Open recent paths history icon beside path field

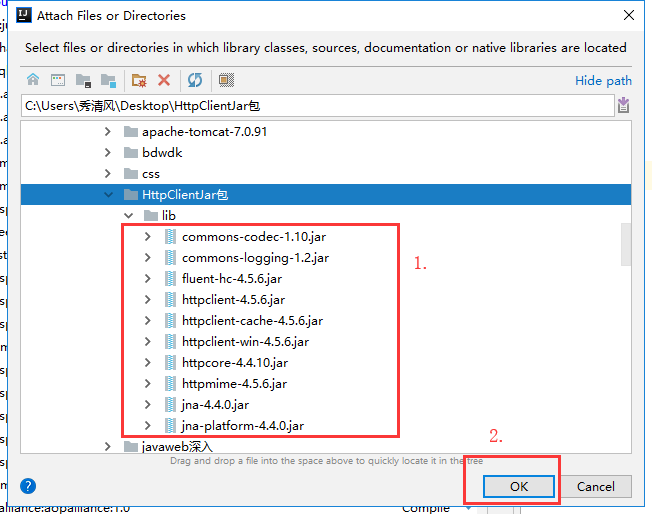[x=623, y=105]
